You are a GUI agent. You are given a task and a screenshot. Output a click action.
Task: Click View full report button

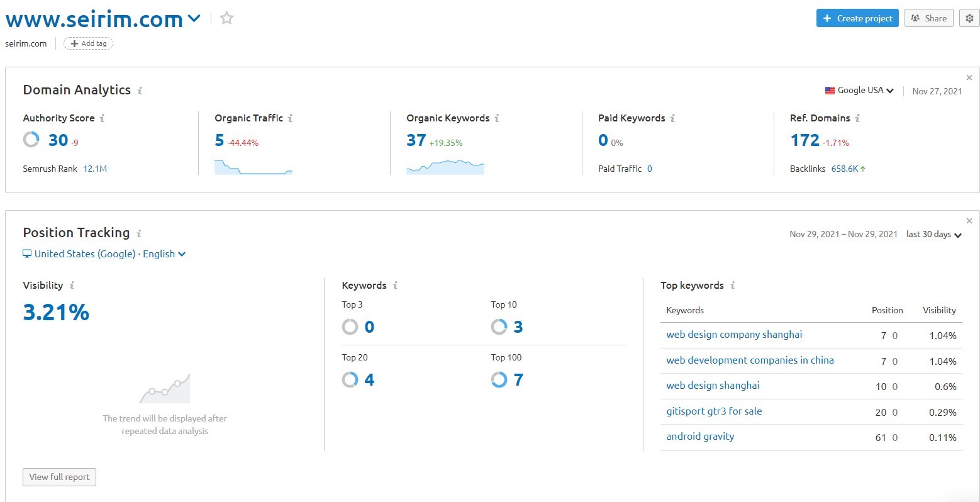click(x=59, y=477)
